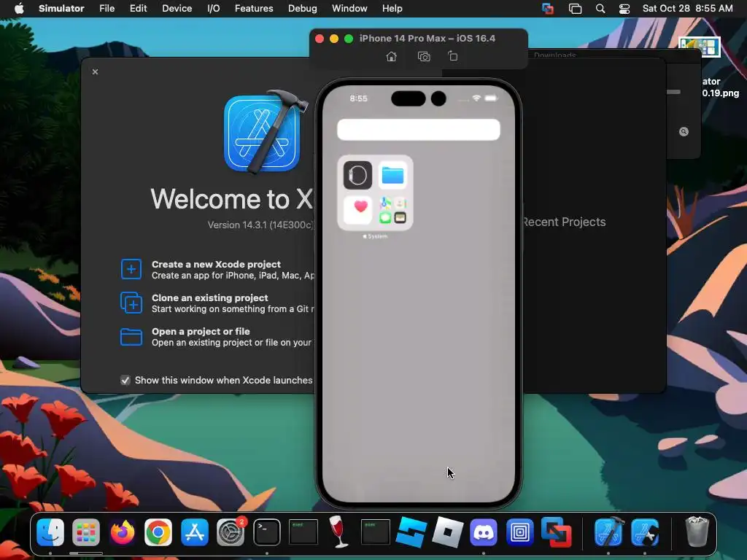Click the screen mirroring windows icon in the menu bar
This screenshot has width=747, height=560.
(575, 9)
